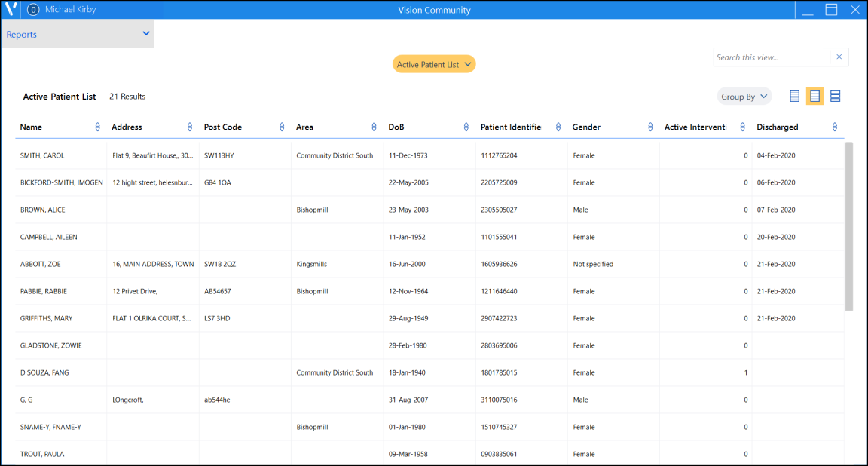The image size is (868, 466).
Task: Click address 12 Privet Drive
Action: pos(135,292)
